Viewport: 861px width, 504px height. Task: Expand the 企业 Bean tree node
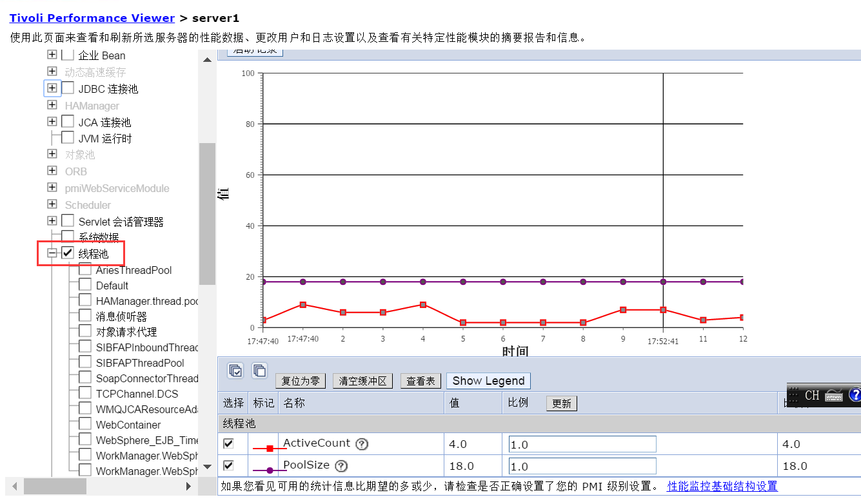coord(52,55)
